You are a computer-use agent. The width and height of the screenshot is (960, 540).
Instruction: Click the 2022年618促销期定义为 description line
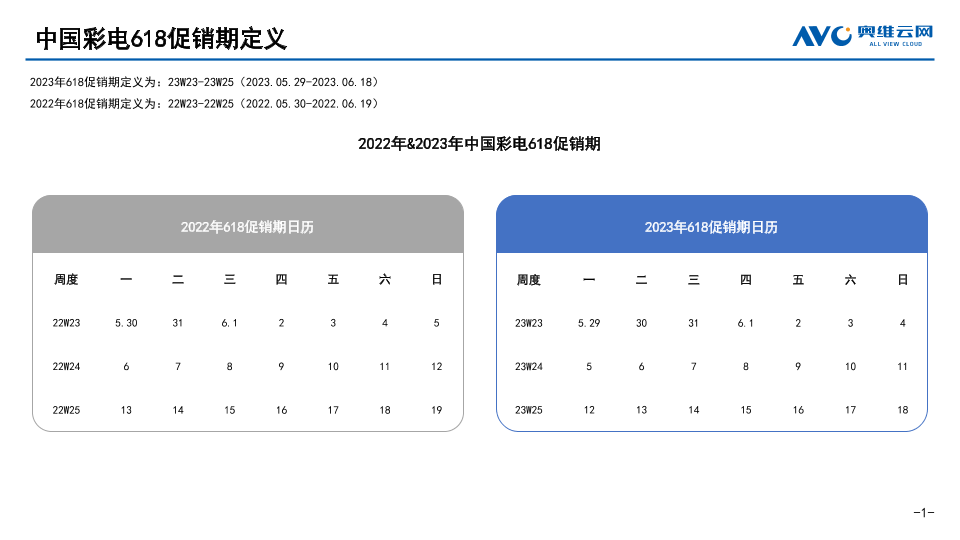[204, 103]
